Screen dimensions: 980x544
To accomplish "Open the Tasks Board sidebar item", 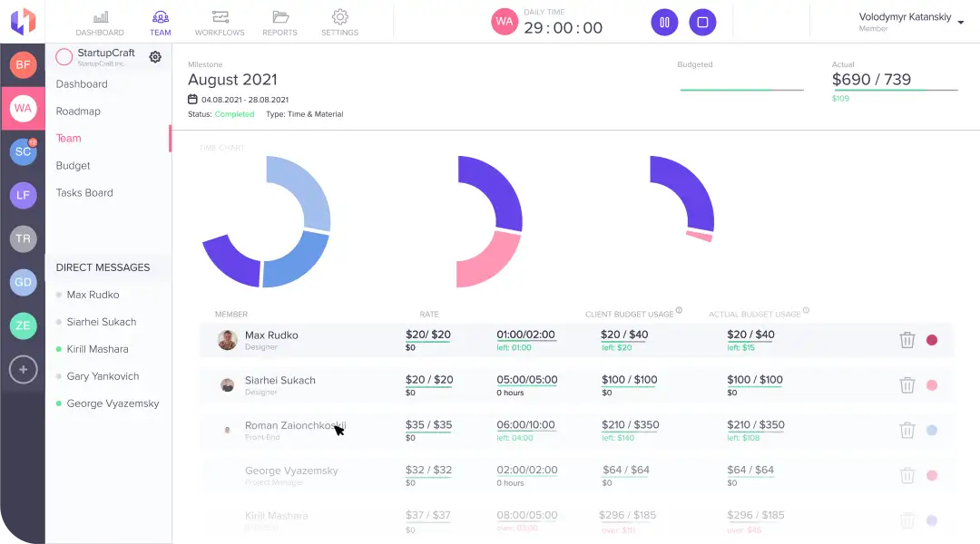I will pos(84,193).
